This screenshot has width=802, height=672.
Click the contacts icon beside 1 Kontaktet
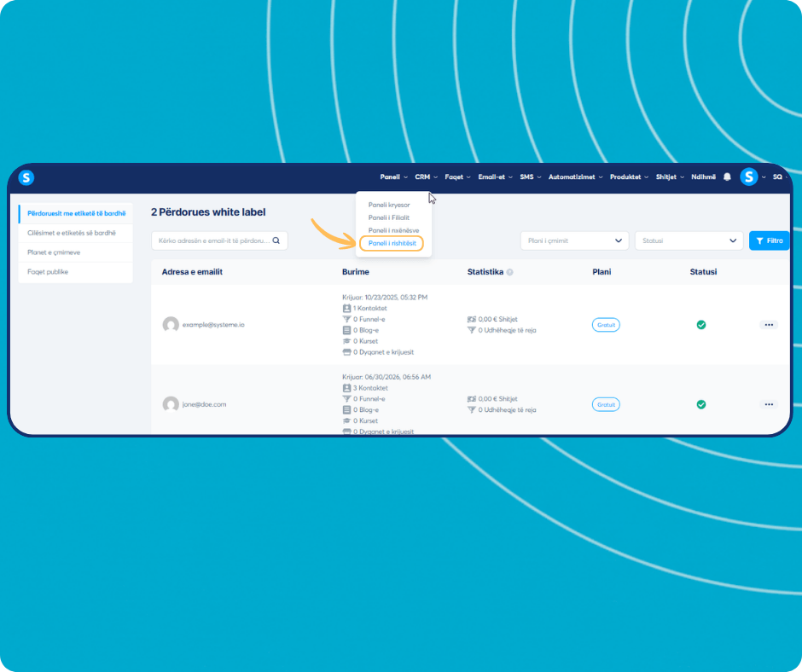click(x=346, y=309)
